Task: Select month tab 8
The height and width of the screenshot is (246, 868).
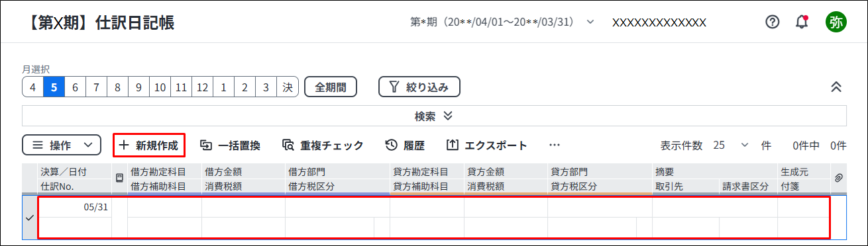Action: [x=118, y=87]
